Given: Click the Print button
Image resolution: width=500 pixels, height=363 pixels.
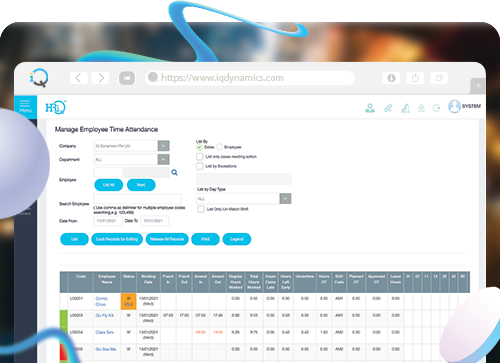Looking at the screenshot, I should [205, 239].
